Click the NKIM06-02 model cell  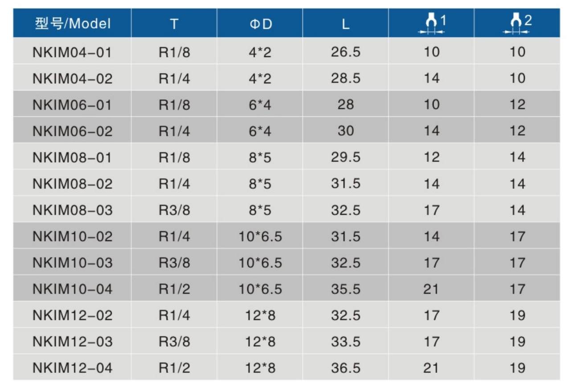pyautogui.click(x=72, y=131)
